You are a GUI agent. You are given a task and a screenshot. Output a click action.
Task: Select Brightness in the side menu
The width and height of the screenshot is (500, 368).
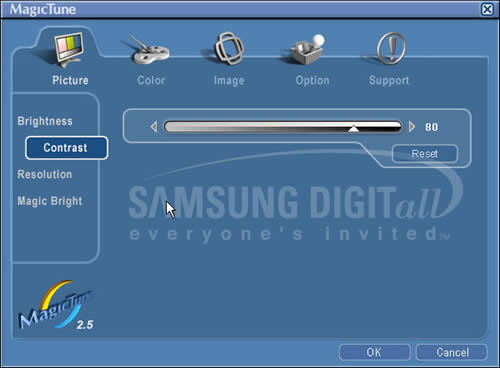pos(45,121)
